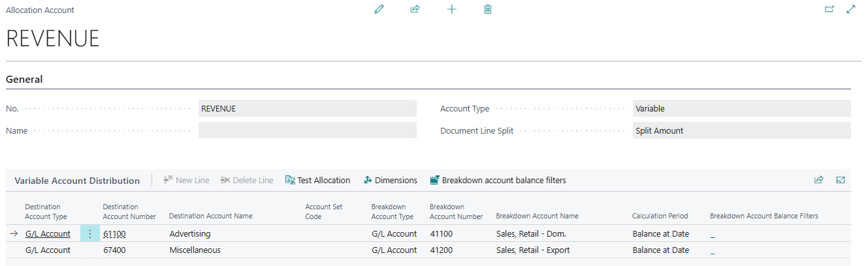Open the Variable Account Distribution heading
This screenshot has height=266, width=868.
[x=77, y=181]
